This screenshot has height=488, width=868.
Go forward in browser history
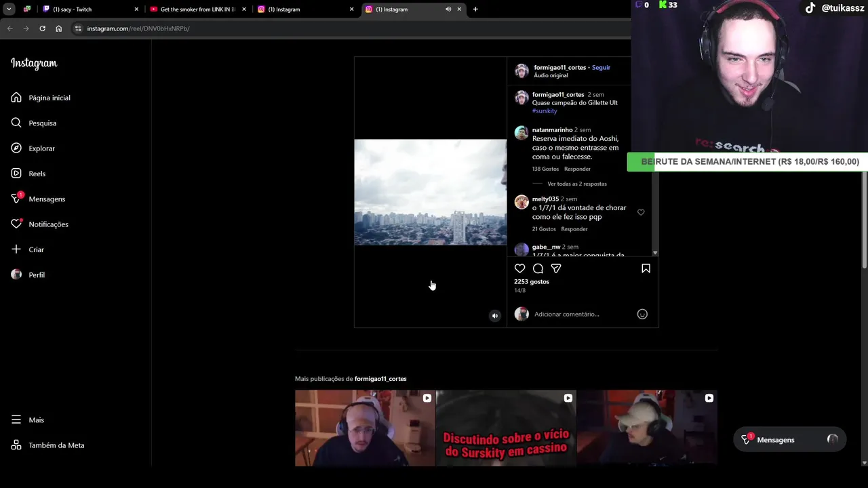point(26,28)
